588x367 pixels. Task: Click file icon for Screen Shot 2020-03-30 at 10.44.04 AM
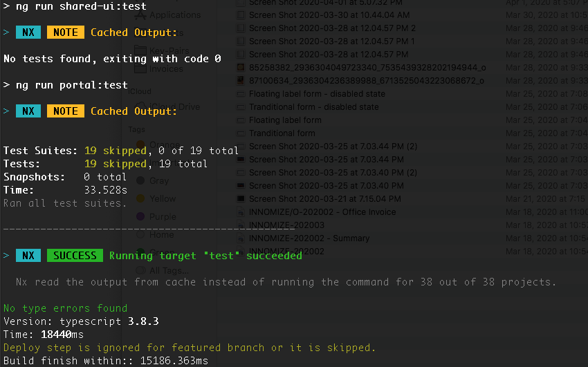click(241, 15)
